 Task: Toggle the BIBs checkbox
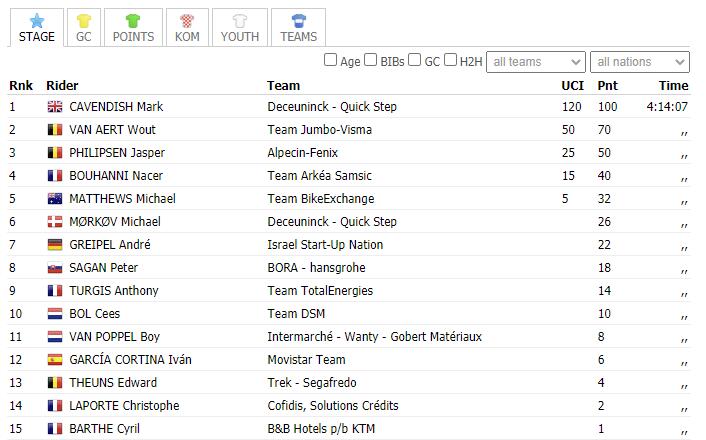coord(371,61)
